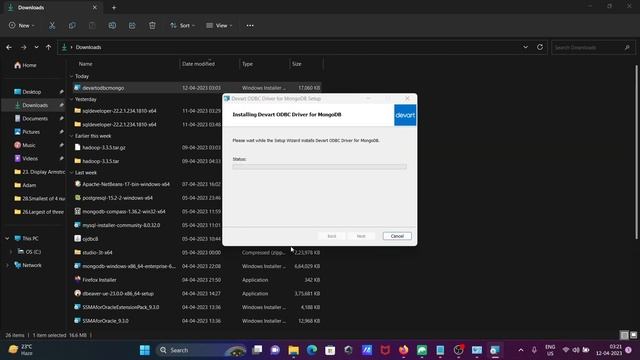640x360 pixels.
Task: Open Task View from the taskbar
Action: point(257,350)
